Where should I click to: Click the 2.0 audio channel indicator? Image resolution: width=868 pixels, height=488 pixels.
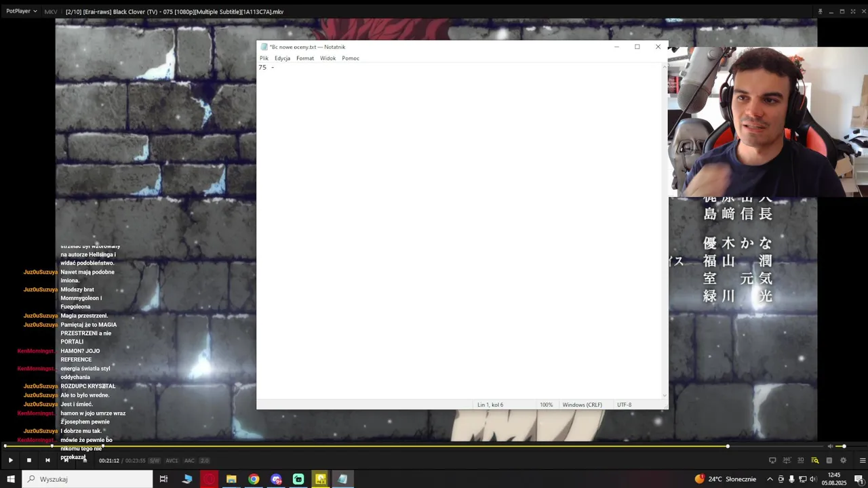click(x=205, y=461)
